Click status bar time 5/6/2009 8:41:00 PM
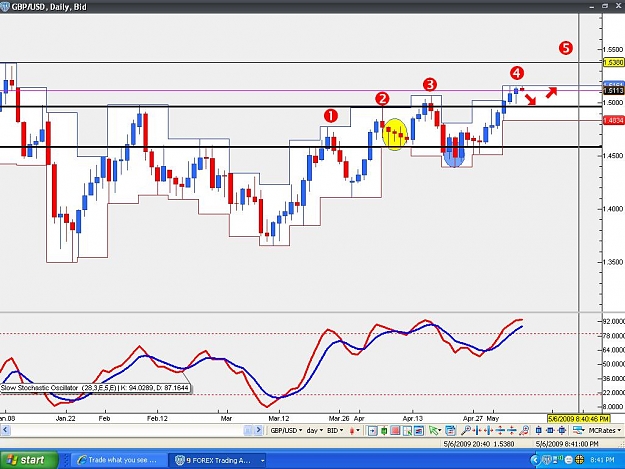The image size is (625, 469). tap(567, 443)
